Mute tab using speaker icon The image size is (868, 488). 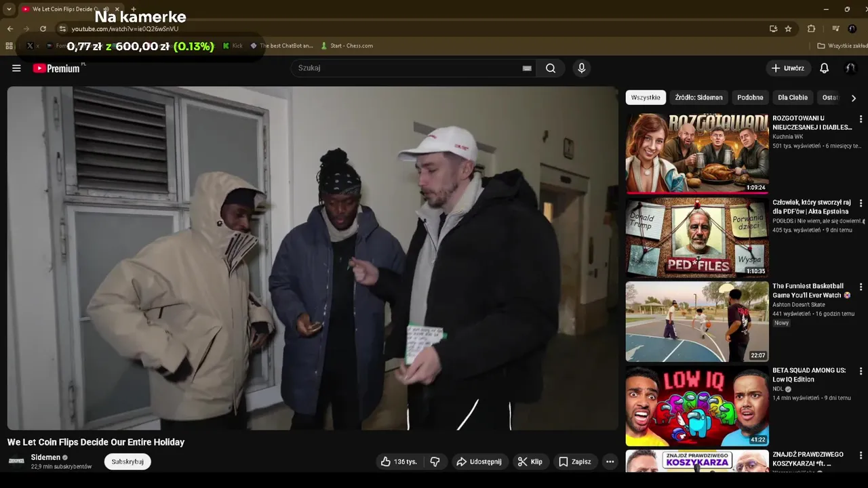pyautogui.click(x=106, y=9)
